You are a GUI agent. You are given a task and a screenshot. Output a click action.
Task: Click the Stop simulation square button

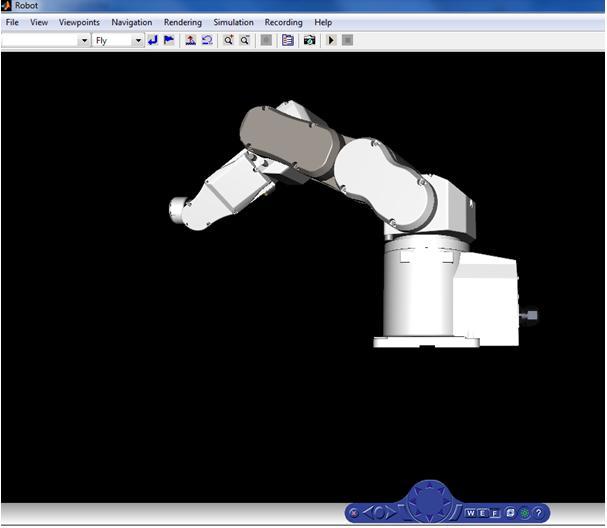tap(347, 40)
